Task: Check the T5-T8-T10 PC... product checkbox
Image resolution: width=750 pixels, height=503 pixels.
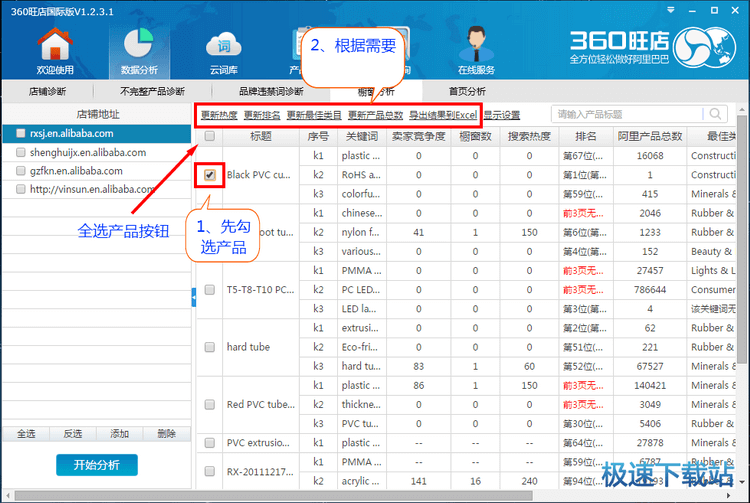Action: tap(210, 290)
